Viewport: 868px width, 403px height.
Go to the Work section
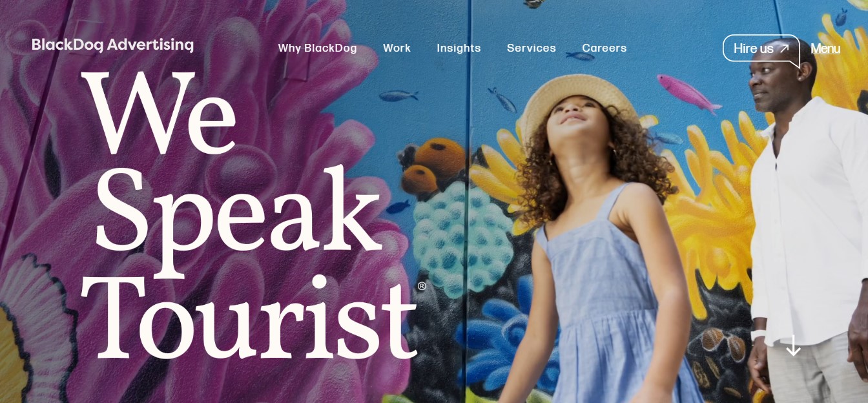pyautogui.click(x=397, y=48)
